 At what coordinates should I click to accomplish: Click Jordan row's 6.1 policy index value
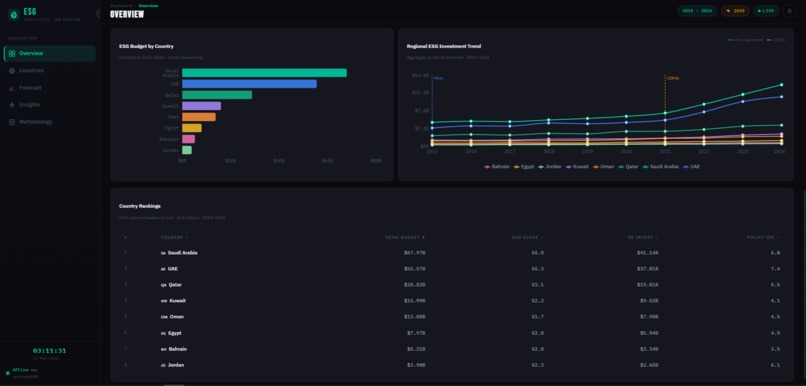[776, 365]
